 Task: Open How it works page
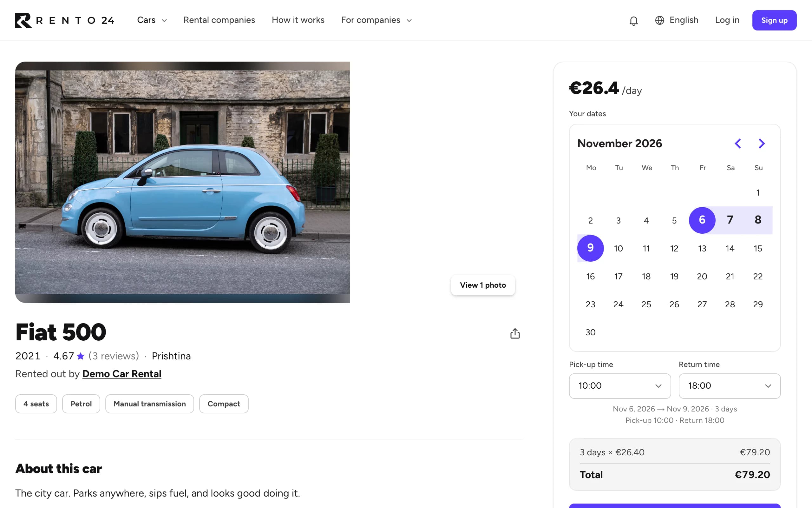pyautogui.click(x=298, y=20)
